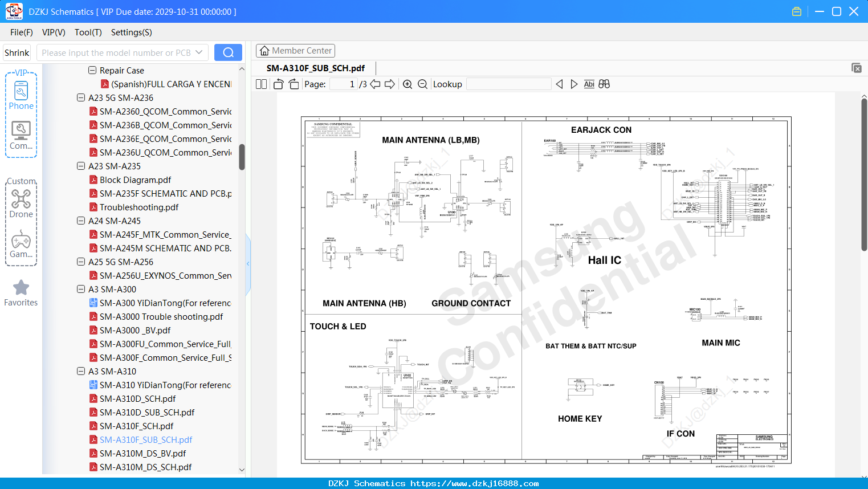Open SM-A310 YiDianTong reference file
Screen dimensions: 868x489
click(x=160, y=385)
